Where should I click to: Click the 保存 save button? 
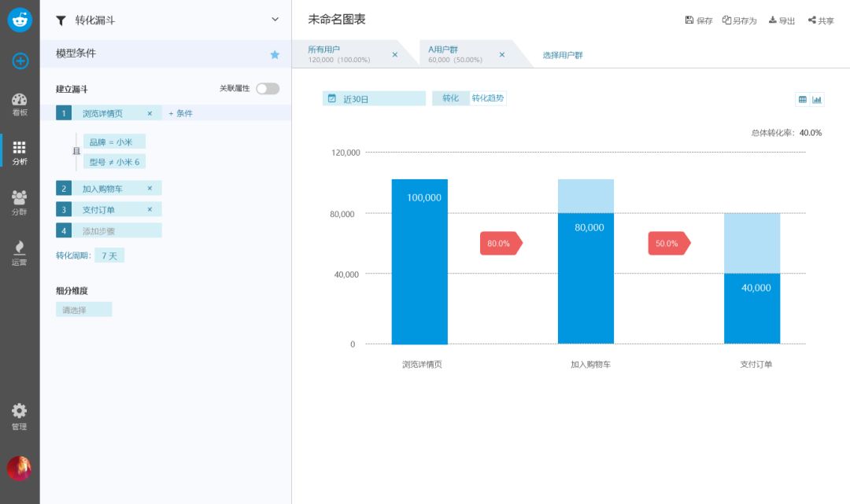click(699, 20)
